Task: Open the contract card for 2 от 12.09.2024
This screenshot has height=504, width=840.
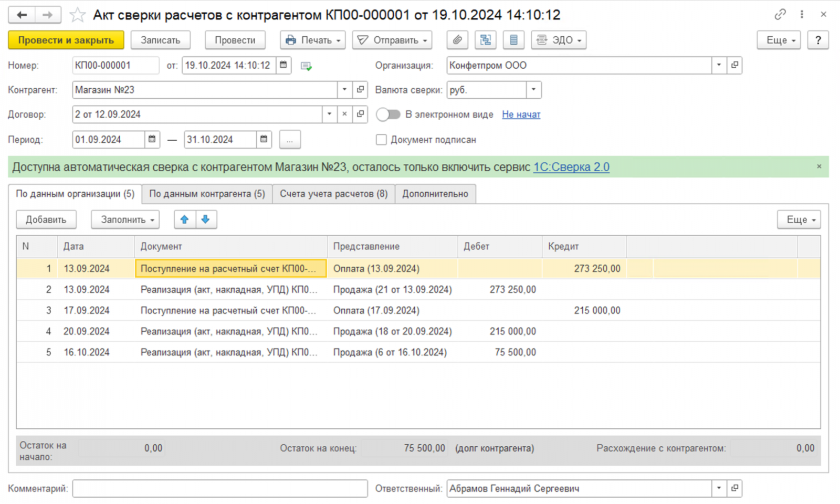Action: point(360,114)
